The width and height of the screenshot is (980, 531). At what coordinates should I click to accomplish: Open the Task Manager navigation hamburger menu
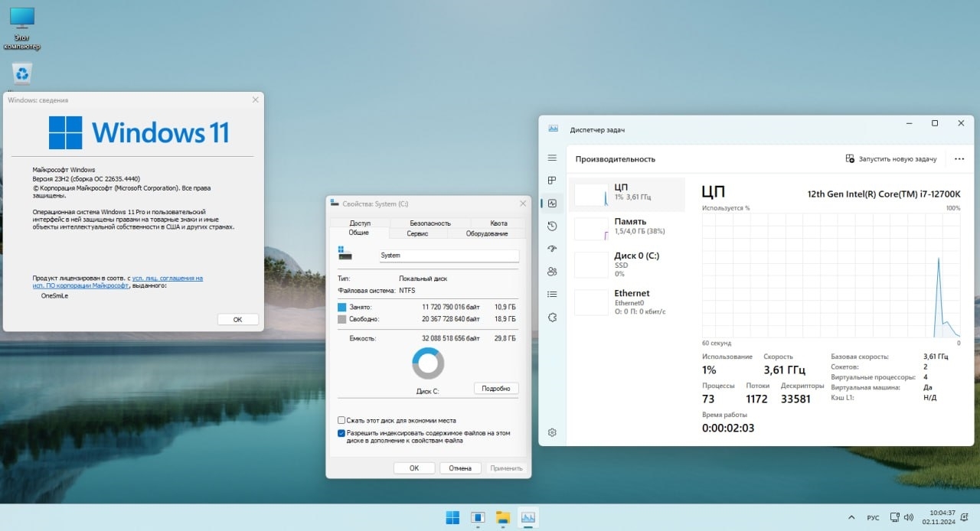pyautogui.click(x=552, y=158)
